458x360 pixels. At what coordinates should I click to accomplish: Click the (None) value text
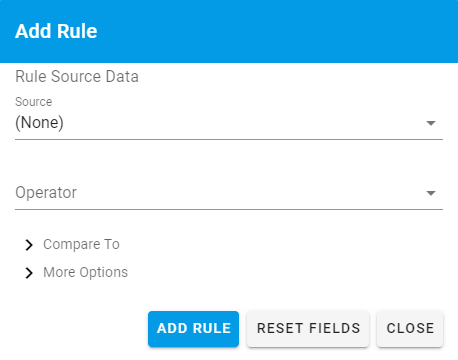39,123
